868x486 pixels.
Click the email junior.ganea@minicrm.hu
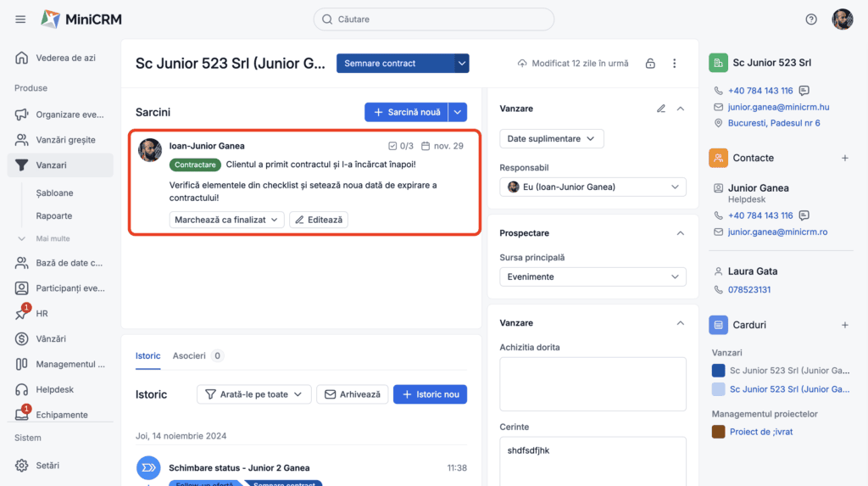[778, 107]
